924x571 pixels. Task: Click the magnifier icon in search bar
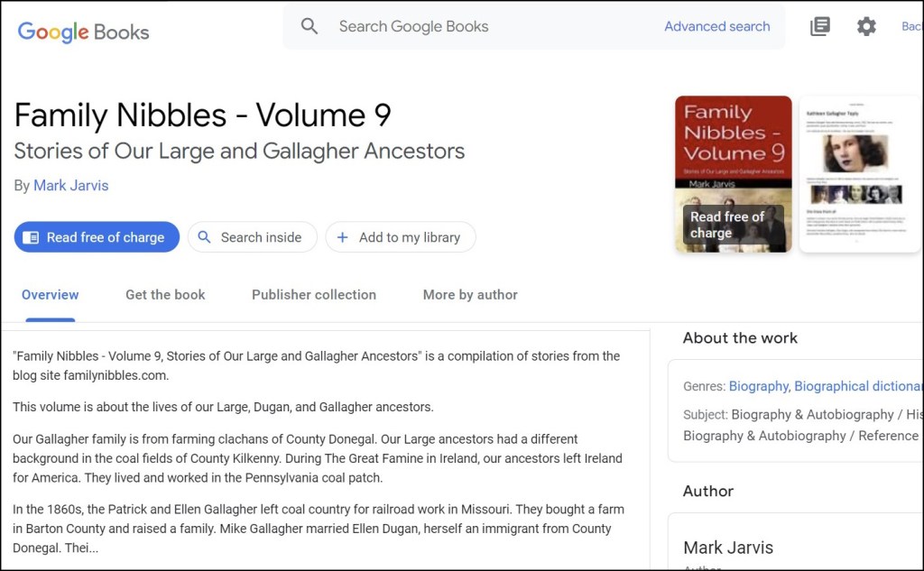coord(310,26)
